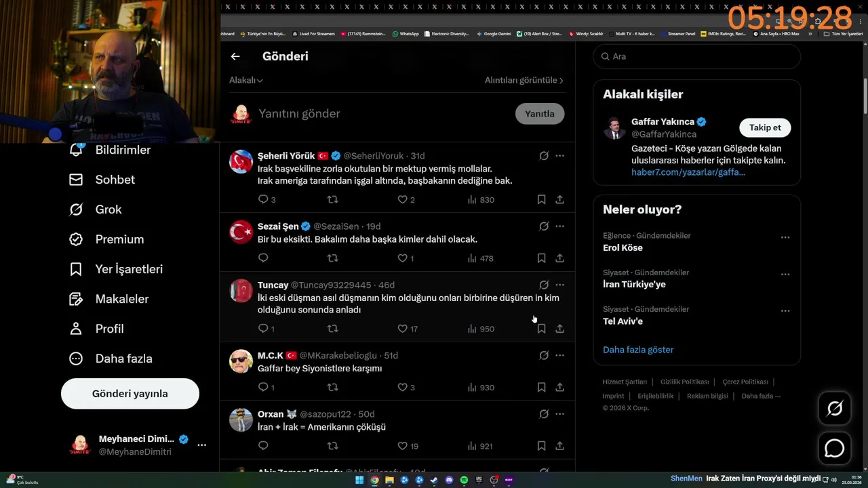868x488 pixels.
Task: Share Tuncay's post
Action: coord(559,329)
